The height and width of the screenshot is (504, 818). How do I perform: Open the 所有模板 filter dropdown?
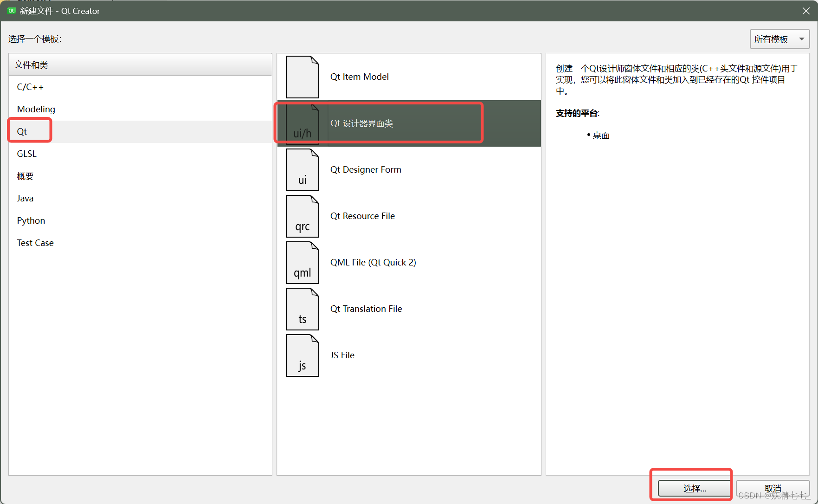779,39
